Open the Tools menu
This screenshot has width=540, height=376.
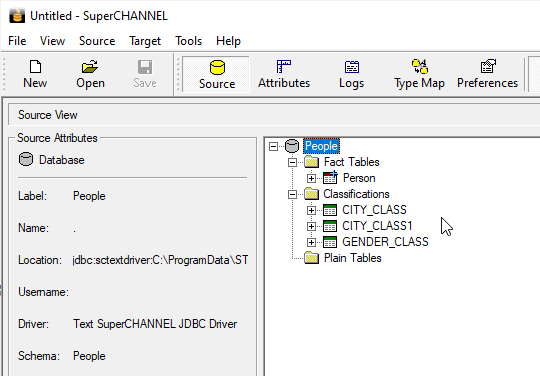coord(188,41)
